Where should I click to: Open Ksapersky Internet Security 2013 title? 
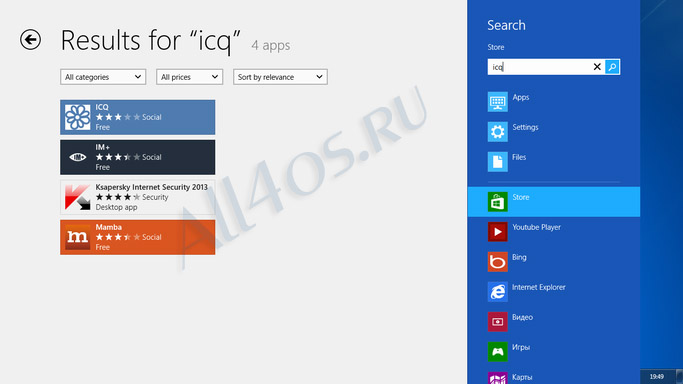152,187
